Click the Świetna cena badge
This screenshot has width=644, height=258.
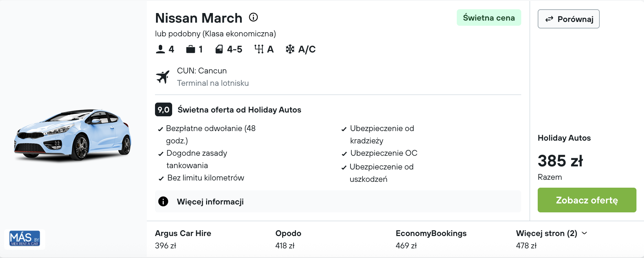[x=489, y=17]
